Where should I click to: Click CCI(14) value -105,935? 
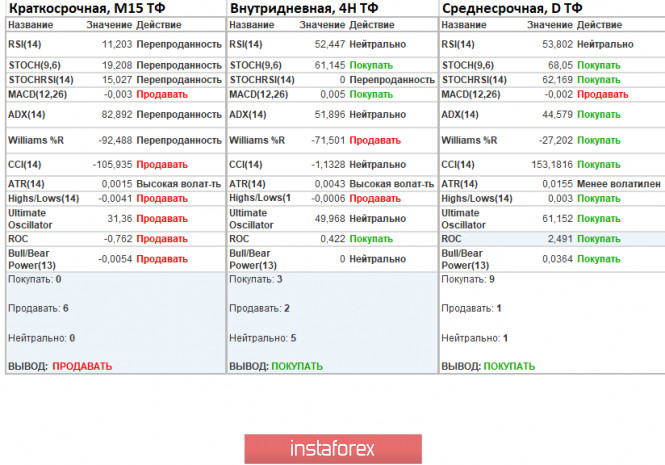[113, 165]
